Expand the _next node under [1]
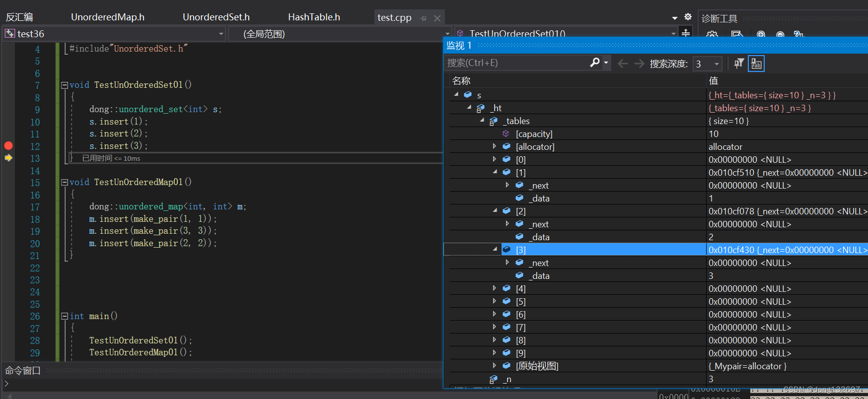Screen dimensions: 868x399 point(507,185)
